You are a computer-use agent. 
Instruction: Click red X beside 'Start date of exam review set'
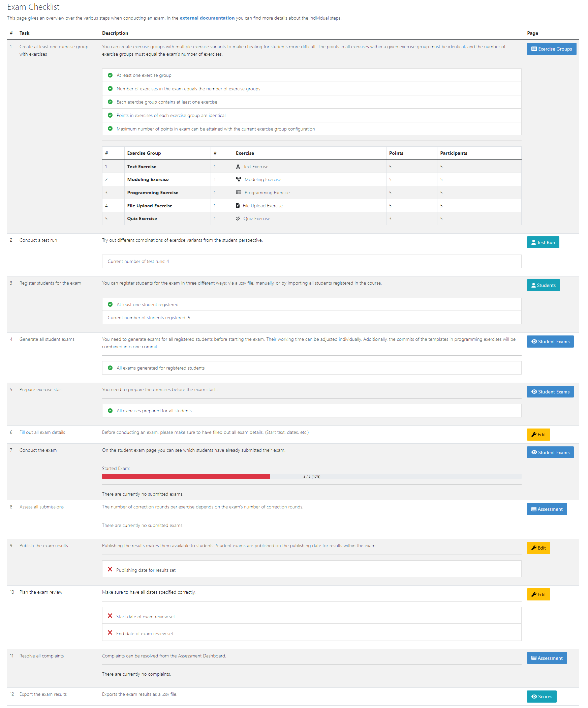[x=110, y=616]
